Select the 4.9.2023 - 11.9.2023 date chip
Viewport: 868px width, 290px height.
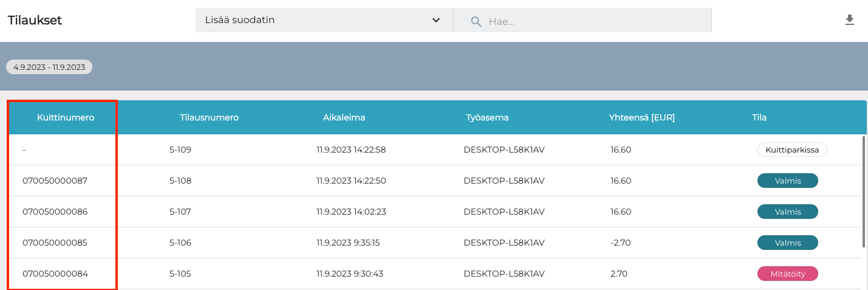tap(49, 67)
